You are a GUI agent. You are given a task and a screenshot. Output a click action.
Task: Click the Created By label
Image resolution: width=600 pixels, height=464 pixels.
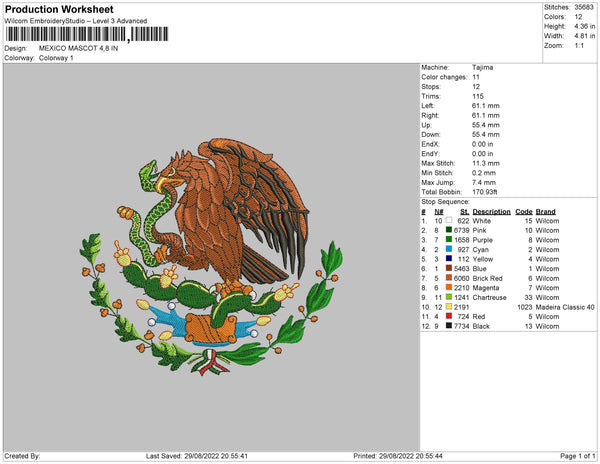[x=22, y=456]
